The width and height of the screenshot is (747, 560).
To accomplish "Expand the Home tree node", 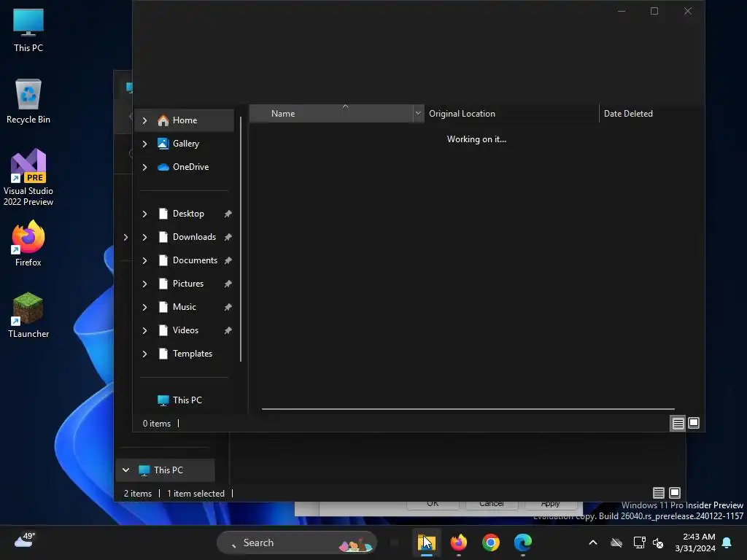I will point(145,120).
